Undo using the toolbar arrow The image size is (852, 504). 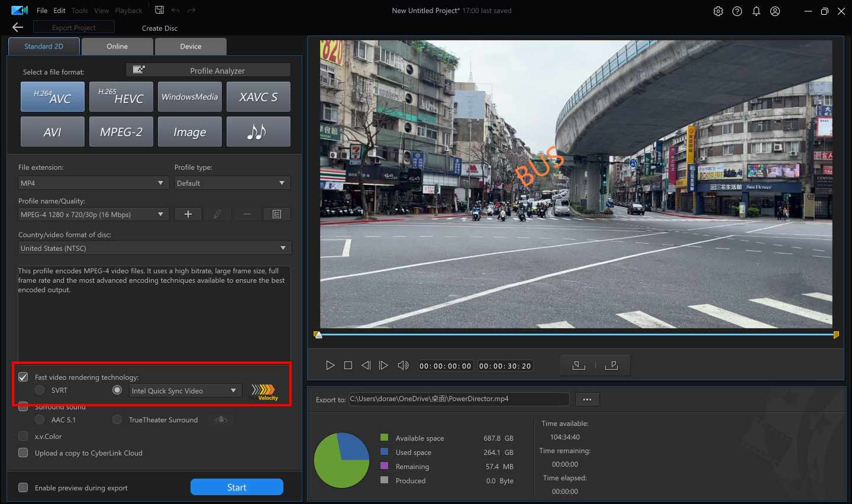pos(175,10)
